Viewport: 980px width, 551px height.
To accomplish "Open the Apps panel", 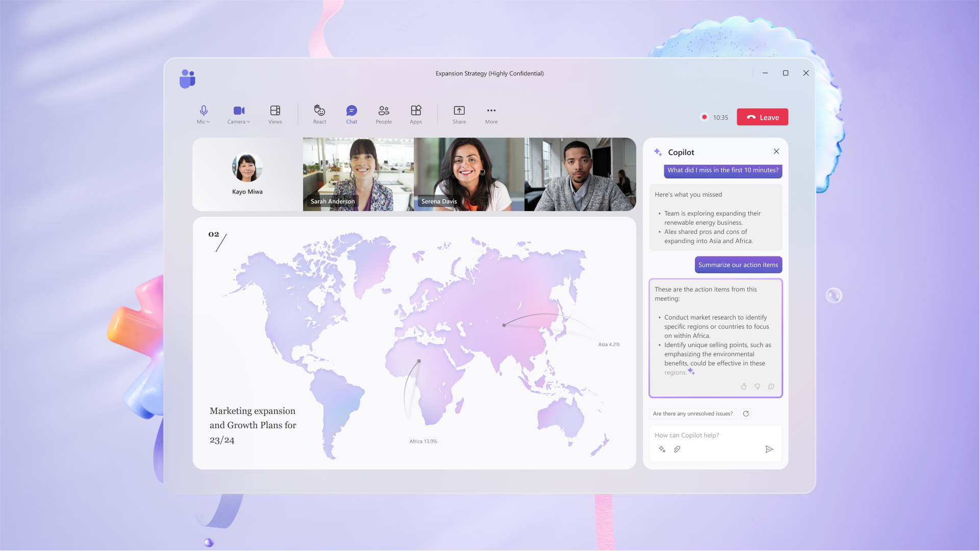I will [415, 114].
